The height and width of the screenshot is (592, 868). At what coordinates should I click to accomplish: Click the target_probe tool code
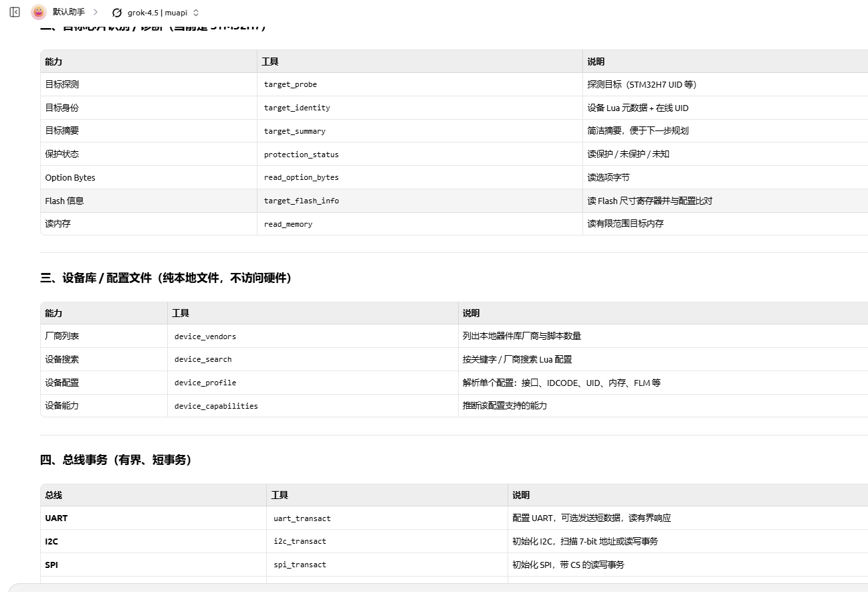pyautogui.click(x=290, y=84)
